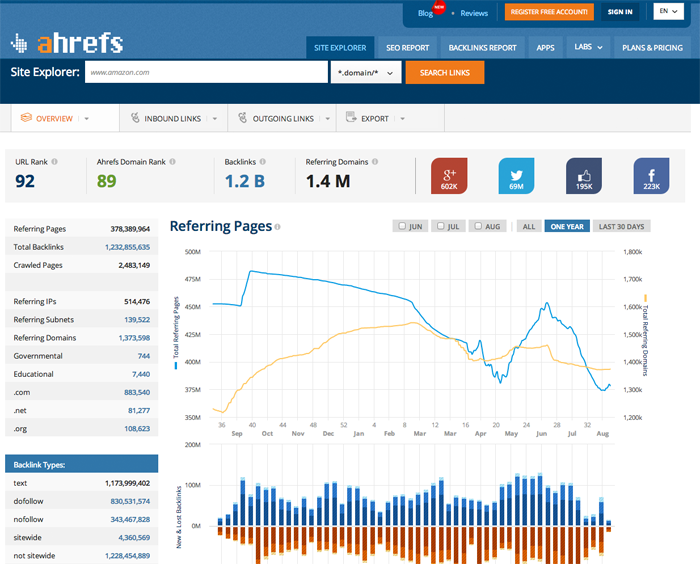Click the .net value 81,277
This screenshot has height=564, width=700.
(x=139, y=410)
